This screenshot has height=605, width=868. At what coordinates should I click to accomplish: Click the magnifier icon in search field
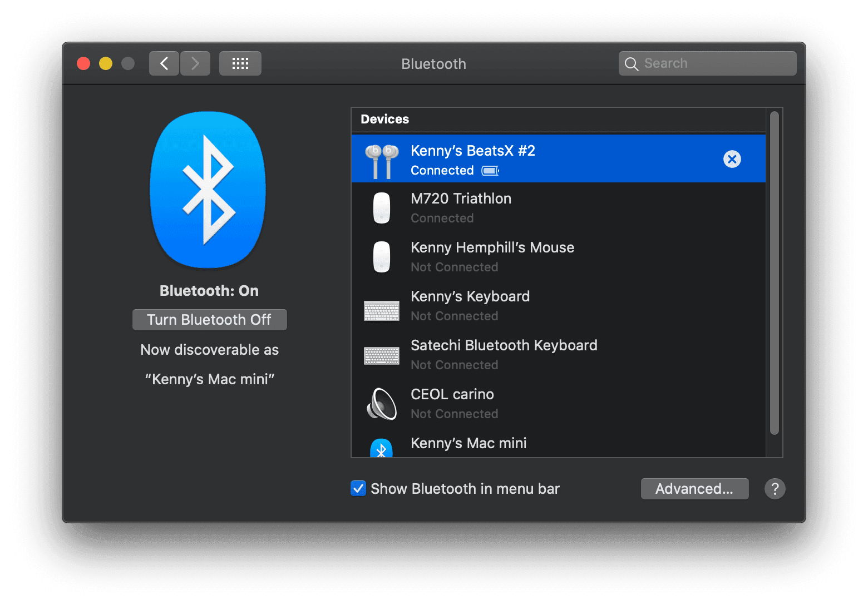click(x=631, y=64)
